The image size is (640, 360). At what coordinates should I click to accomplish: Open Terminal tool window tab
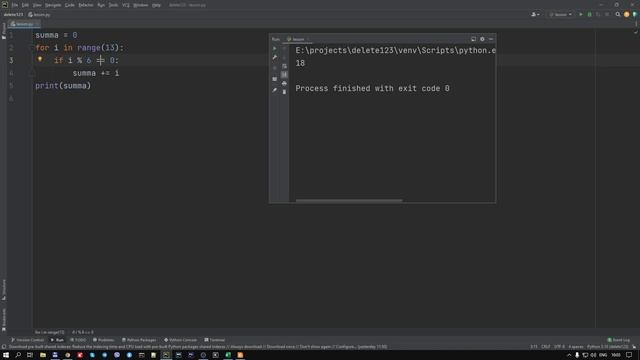pyautogui.click(x=215, y=340)
